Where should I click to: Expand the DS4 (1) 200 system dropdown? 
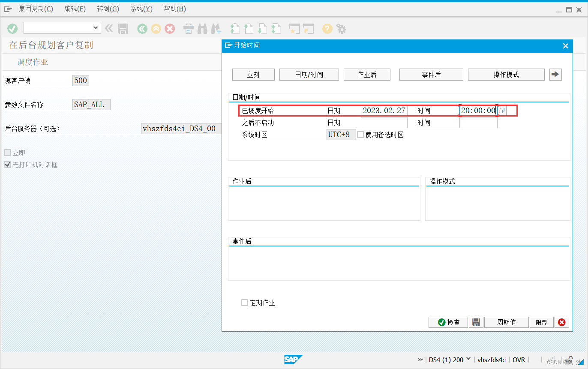[x=468, y=359]
